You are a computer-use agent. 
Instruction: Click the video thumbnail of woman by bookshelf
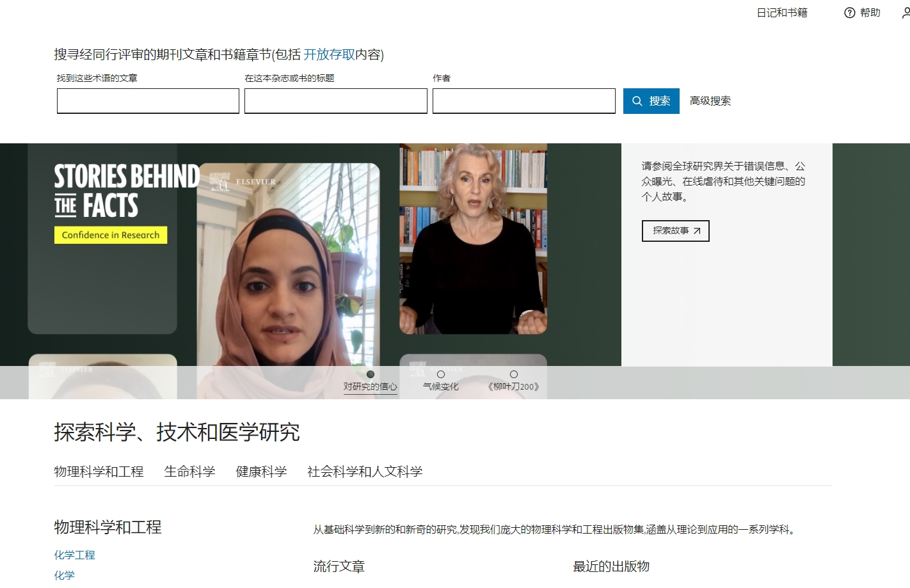(474, 239)
